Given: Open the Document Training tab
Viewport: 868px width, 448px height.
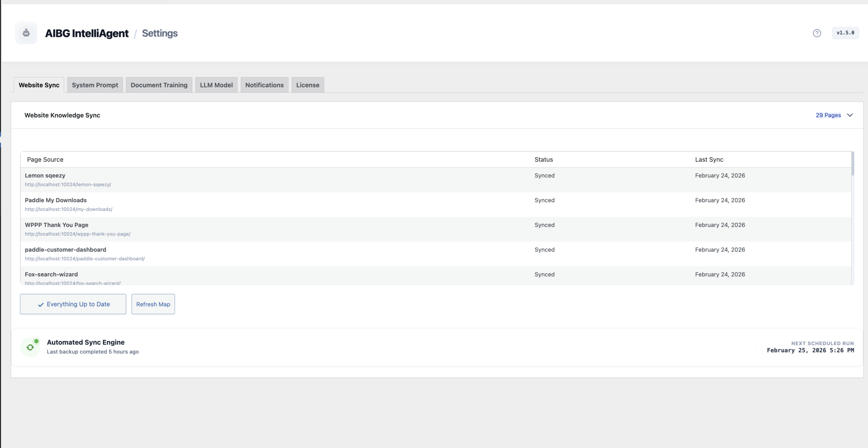Looking at the screenshot, I should [x=159, y=85].
